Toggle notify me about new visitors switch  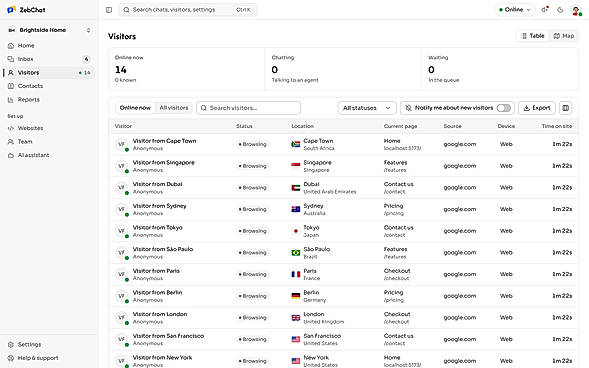[x=503, y=108]
